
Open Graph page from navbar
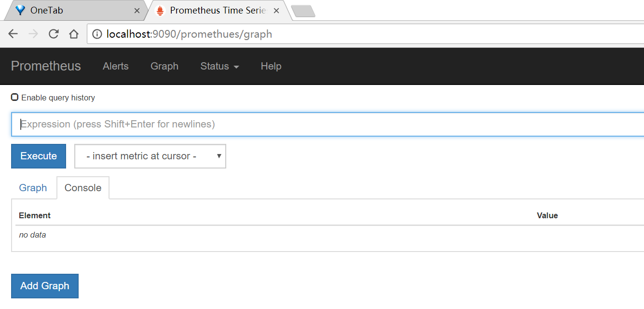click(164, 66)
